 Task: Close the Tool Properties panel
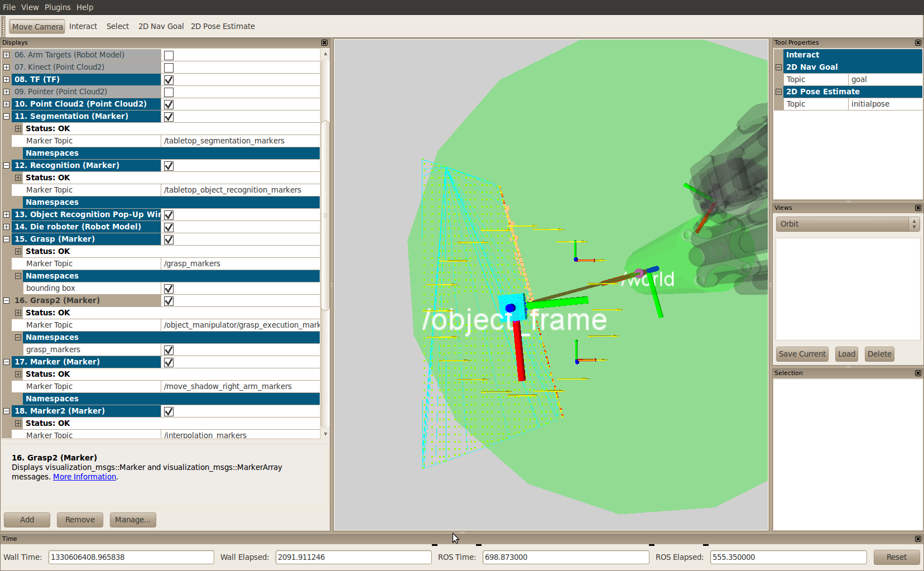pyautogui.click(x=918, y=43)
